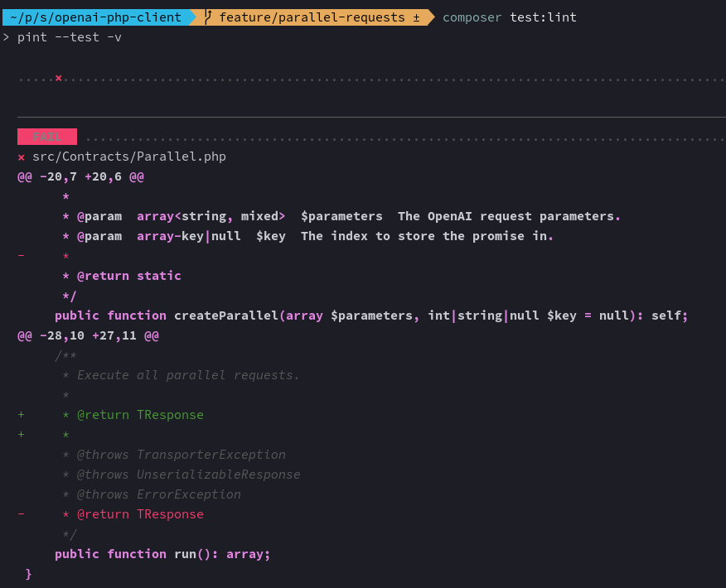Click the green added '@return TResponse' line
The height and width of the screenshot is (588, 726).
[x=133, y=415]
